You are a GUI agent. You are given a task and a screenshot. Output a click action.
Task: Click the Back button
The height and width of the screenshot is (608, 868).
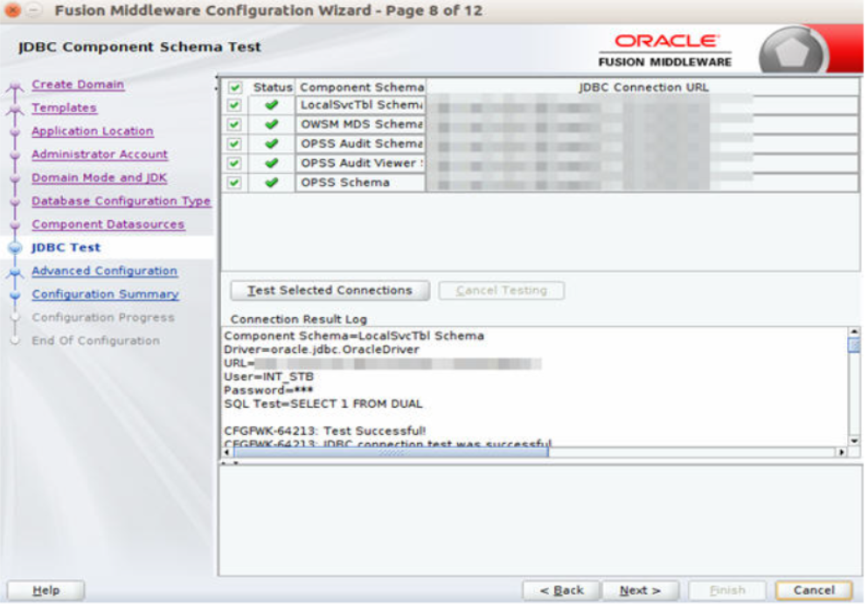tap(564, 590)
